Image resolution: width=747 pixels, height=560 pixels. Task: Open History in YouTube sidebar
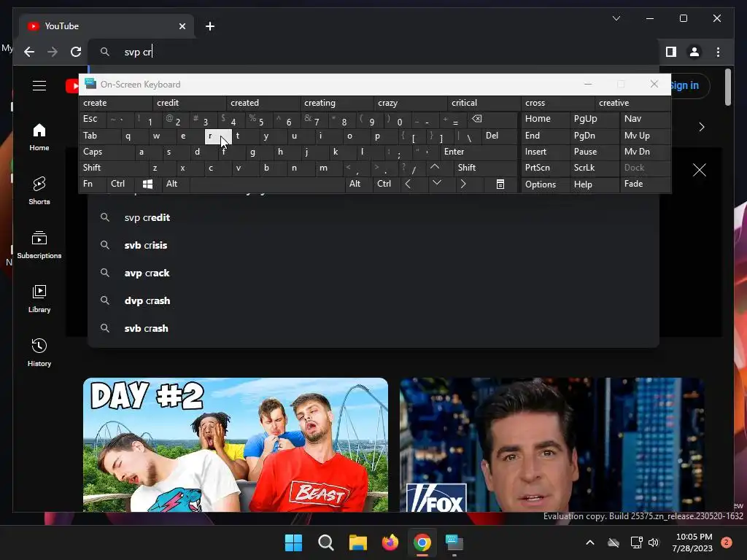39,352
